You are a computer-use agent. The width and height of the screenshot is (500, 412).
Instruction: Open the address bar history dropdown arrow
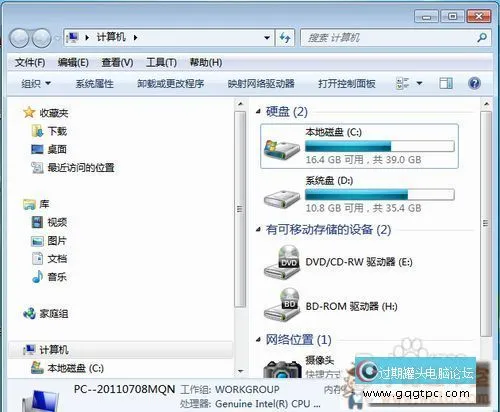point(267,38)
